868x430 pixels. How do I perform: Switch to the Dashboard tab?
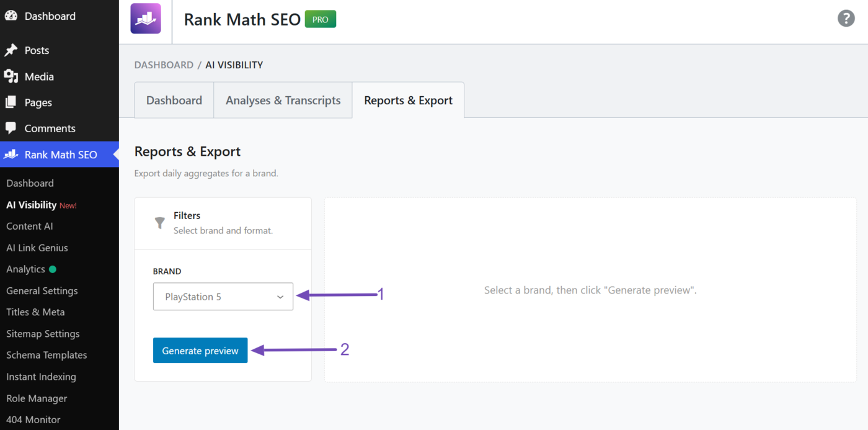pos(174,101)
